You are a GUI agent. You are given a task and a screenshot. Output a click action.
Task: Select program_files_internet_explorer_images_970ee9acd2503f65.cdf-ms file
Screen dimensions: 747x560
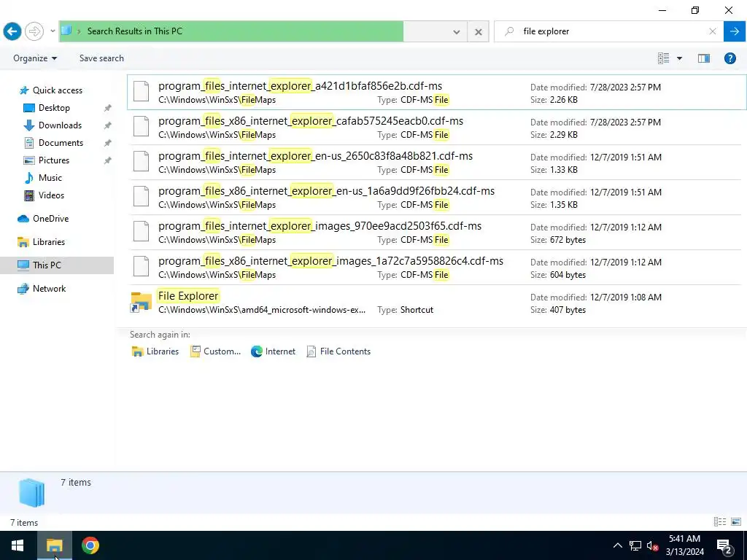point(437,233)
